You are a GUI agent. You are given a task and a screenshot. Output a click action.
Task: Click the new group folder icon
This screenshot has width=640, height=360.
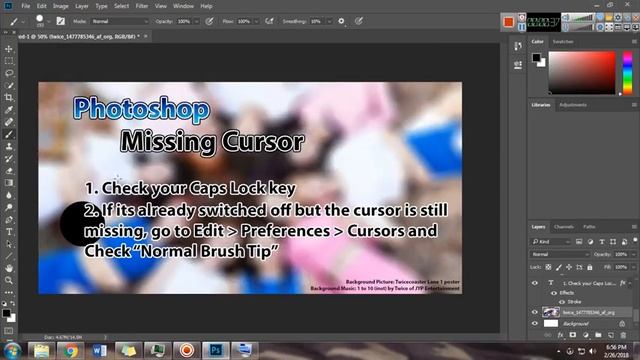[598, 335]
